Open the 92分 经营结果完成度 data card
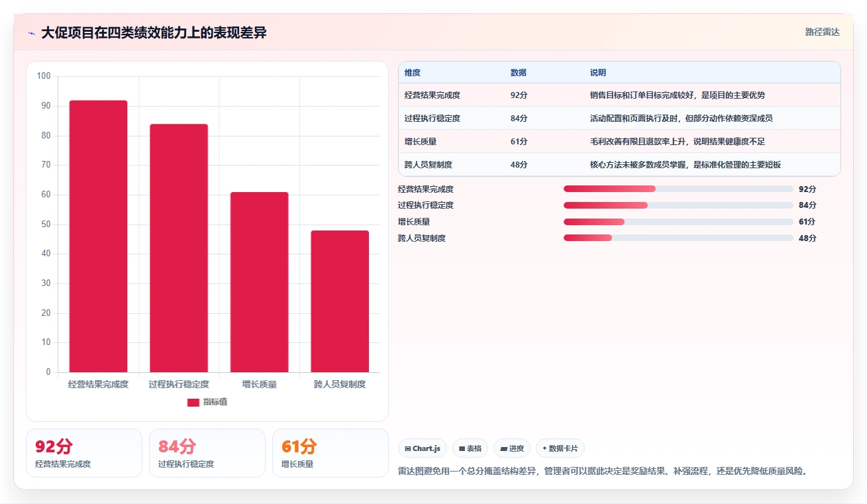This screenshot has height=504, width=867. pyautogui.click(x=84, y=453)
